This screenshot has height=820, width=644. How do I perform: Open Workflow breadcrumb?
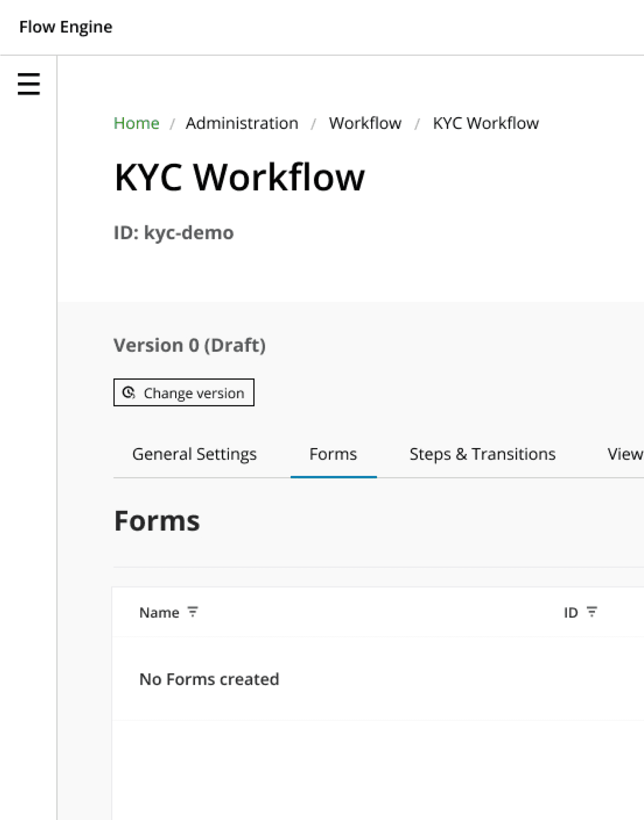(365, 123)
